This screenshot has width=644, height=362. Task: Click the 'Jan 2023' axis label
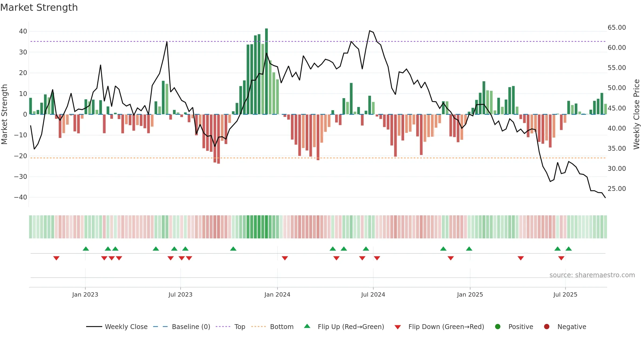click(x=85, y=295)
